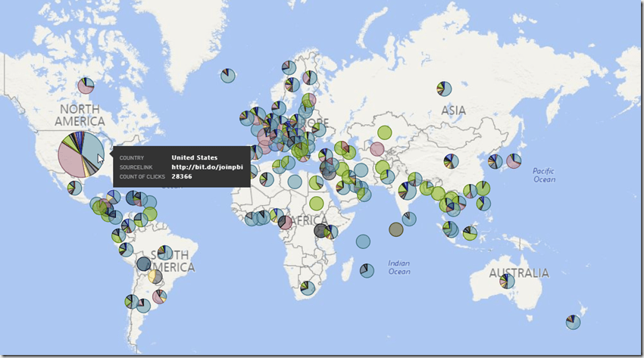Select the green bubble over Kazakhstan

[x=384, y=132]
